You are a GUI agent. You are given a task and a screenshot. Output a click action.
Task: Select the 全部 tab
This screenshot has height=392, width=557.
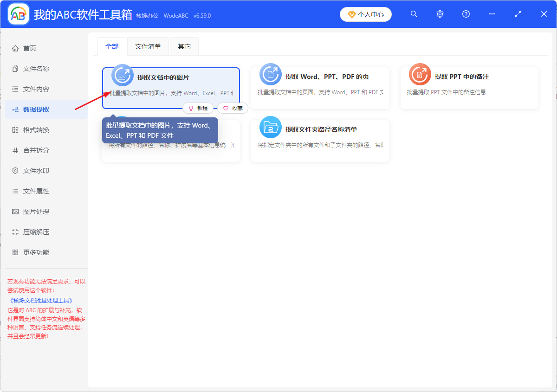(111, 46)
